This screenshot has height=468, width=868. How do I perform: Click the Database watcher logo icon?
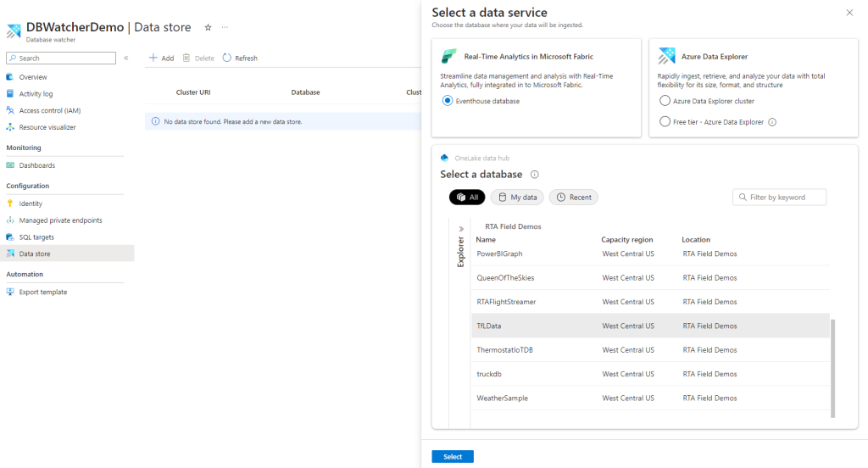[14, 31]
